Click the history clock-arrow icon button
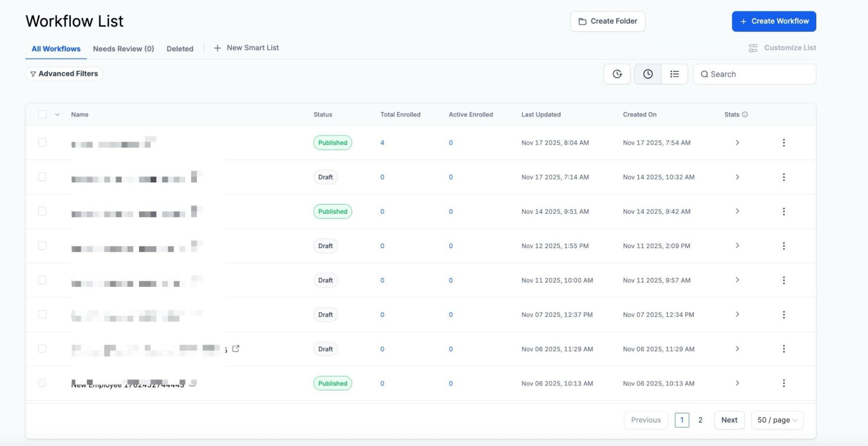This screenshot has width=868, height=446. [x=617, y=74]
